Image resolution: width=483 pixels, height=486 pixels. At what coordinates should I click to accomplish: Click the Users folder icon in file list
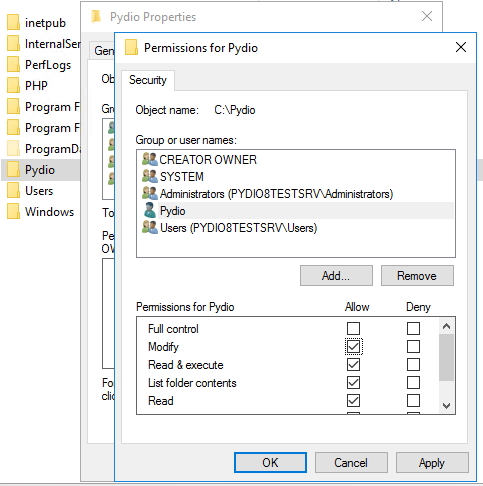click(13, 191)
